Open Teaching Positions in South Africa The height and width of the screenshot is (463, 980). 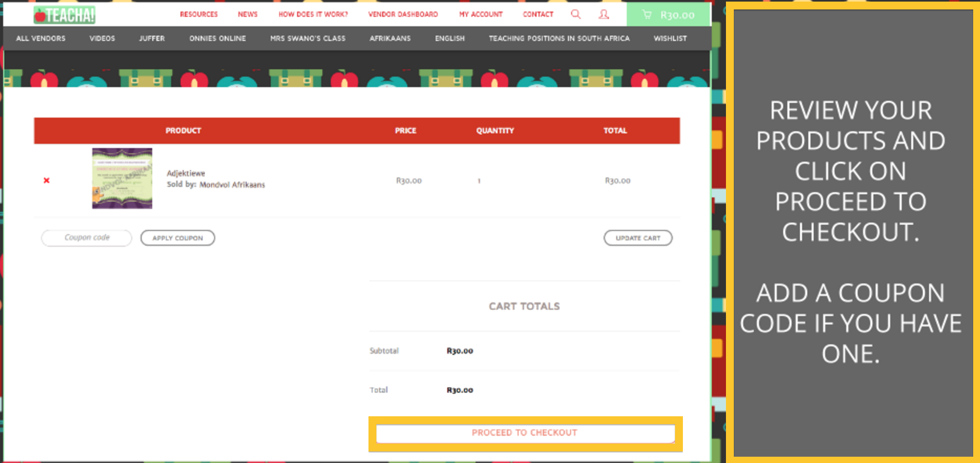click(559, 38)
